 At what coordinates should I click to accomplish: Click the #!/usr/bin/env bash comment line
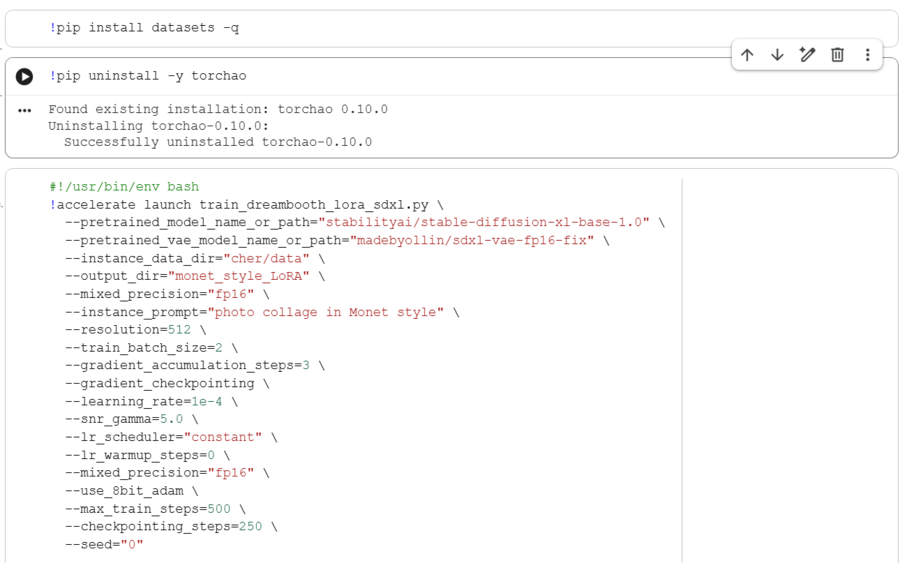click(124, 187)
